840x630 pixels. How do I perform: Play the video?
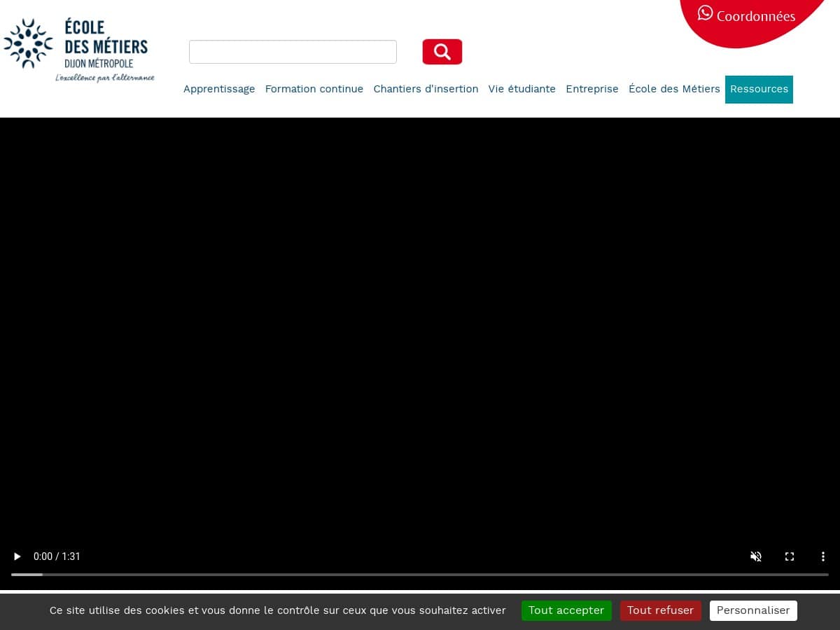(x=17, y=556)
